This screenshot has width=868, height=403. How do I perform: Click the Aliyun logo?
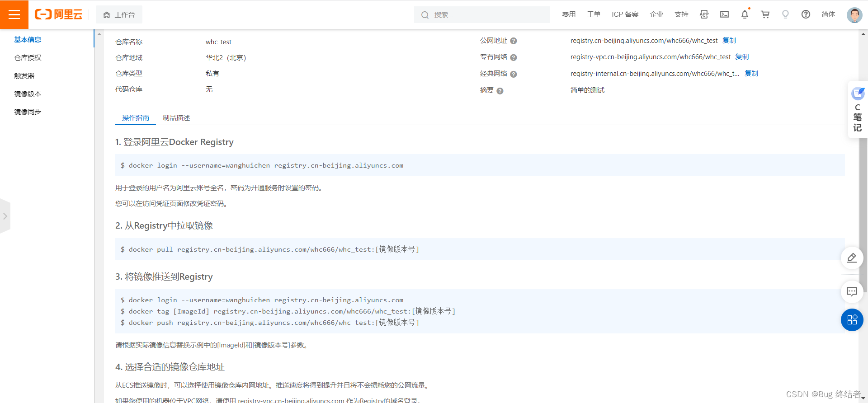tap(59, 14)
